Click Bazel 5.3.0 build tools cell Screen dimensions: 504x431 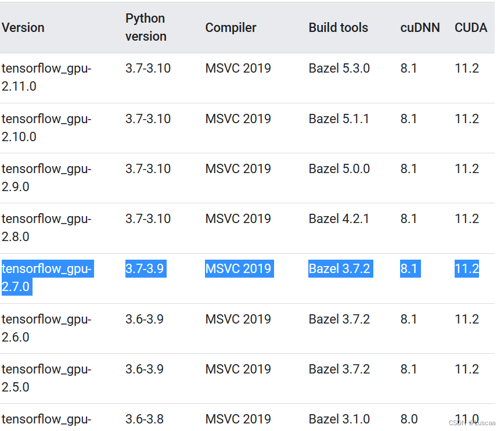coord(339,68)
